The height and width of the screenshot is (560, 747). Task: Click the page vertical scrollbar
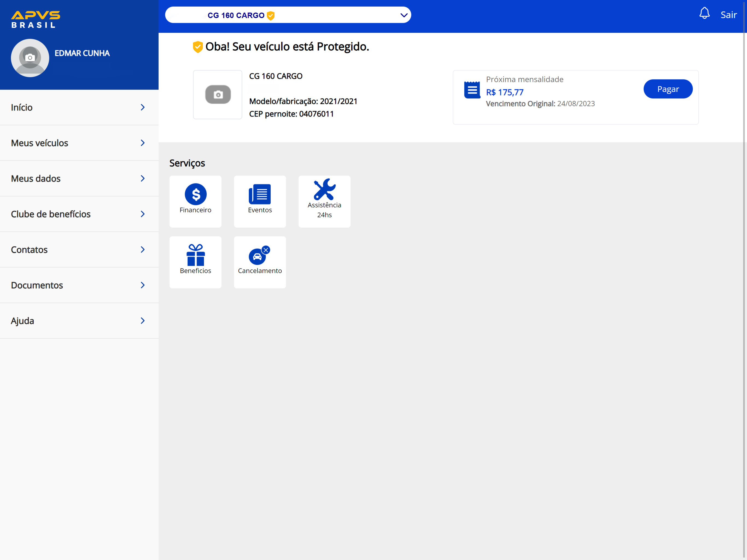744,280
